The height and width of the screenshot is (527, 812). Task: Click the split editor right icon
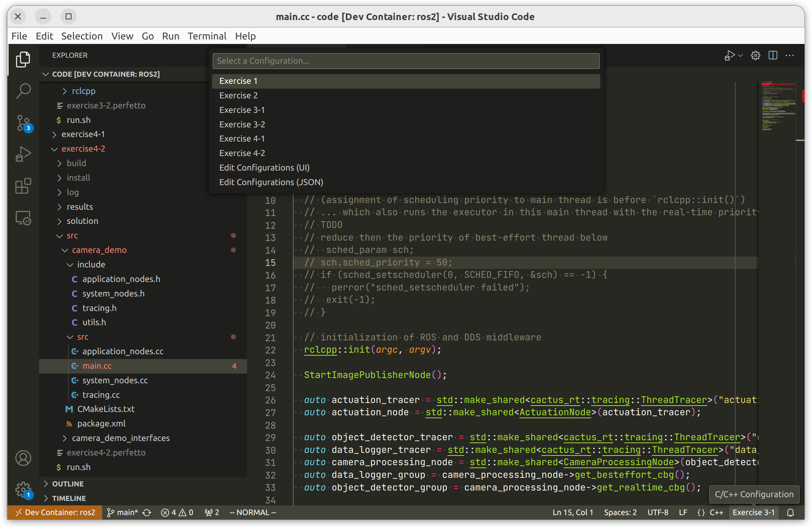(773, 55)
